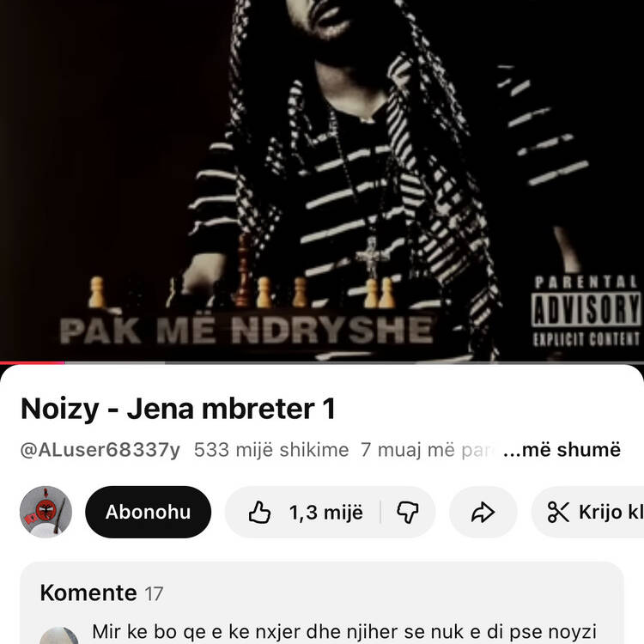Tap the thumbs-up like icon
Image resolution: width=644 pixels, height=644 pixels.
(x=259, y=512)
